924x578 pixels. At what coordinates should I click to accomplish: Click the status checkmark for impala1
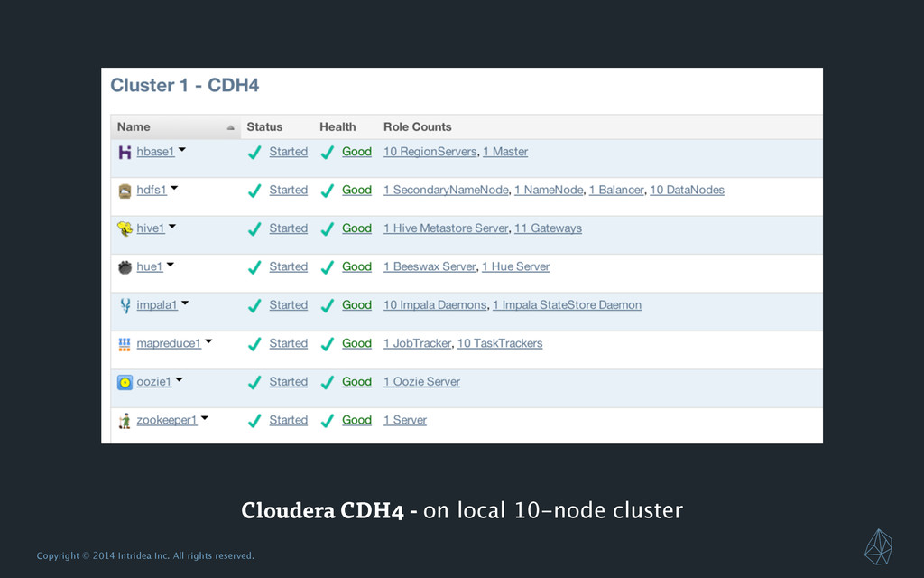tap(254, 306)
